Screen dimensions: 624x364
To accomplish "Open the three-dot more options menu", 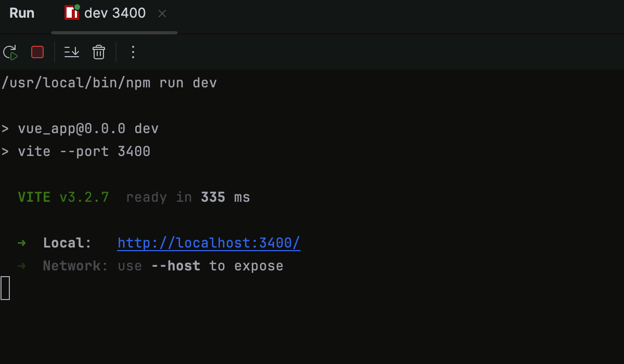I will pyautogui.click(x=133, y=52).
